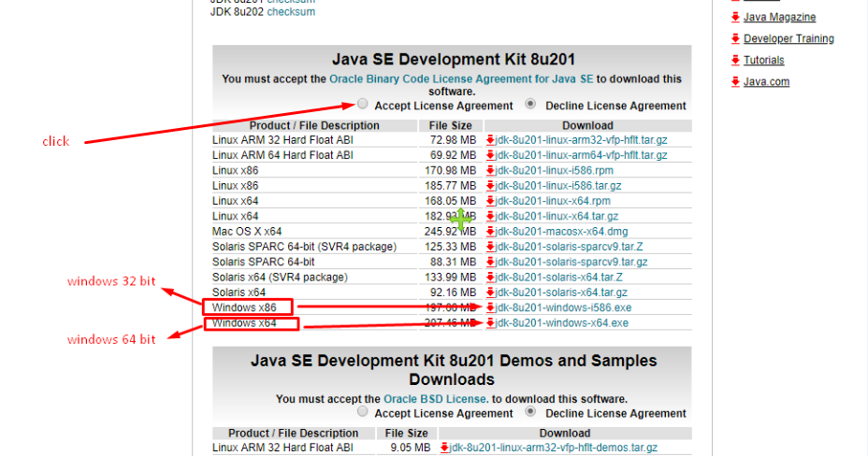Open Java Magazine sidebar link
The width and height of the screenshot is (868, 456).
pos(779,17)
